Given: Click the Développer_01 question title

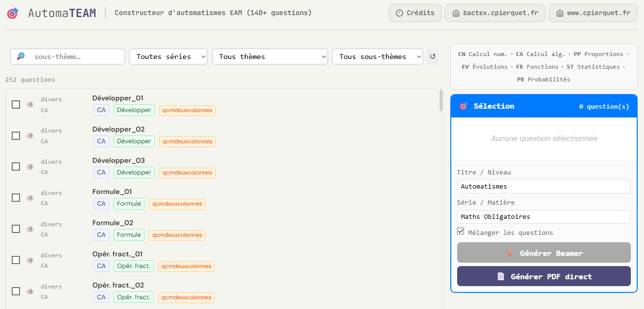Looking at the screenshot, I should click(x=118, y=98).
